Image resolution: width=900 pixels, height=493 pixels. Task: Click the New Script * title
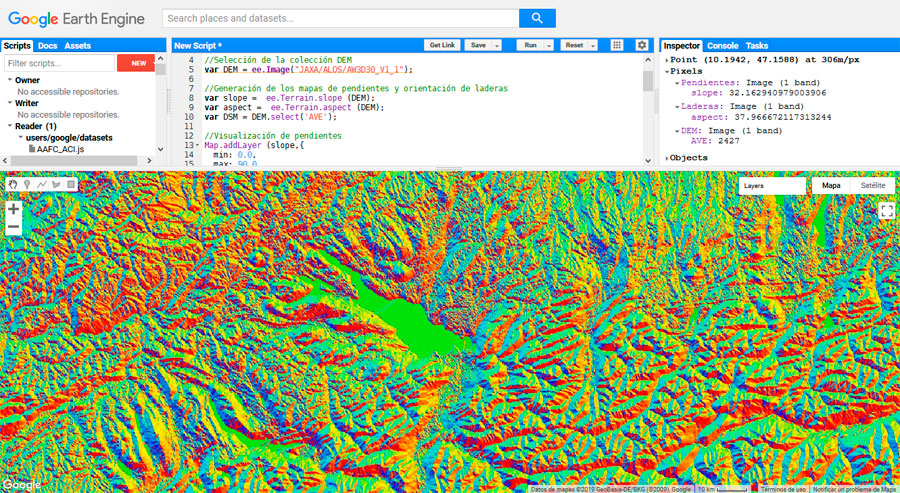197,46
